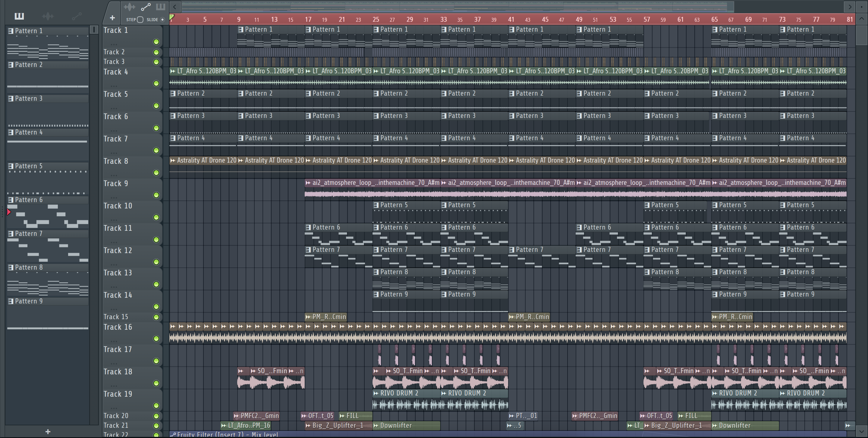Mute Track 2 using its green LED
Image resolution: width=868 pixels, height=438 pixels.
(x=156, y=52)
